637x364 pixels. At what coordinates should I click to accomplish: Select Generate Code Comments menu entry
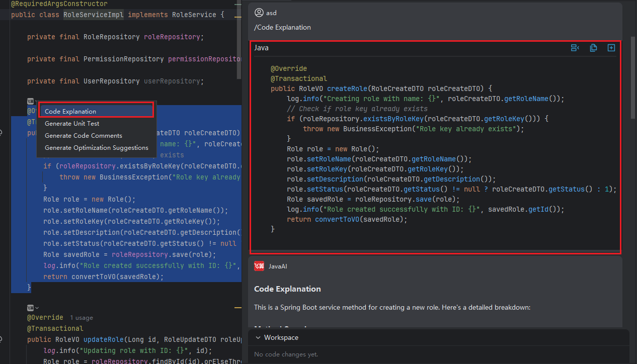pyautogui.click(x=84, y=136)
